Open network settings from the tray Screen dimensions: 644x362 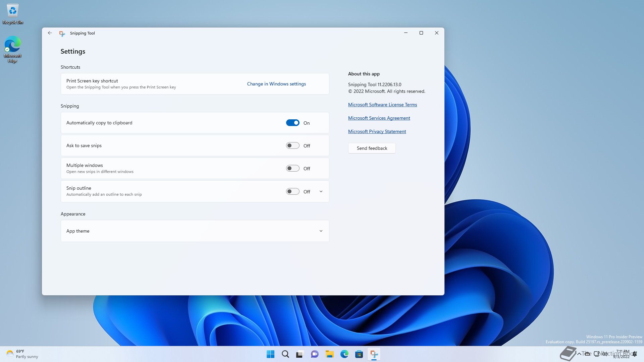click(x=597, y=354)
